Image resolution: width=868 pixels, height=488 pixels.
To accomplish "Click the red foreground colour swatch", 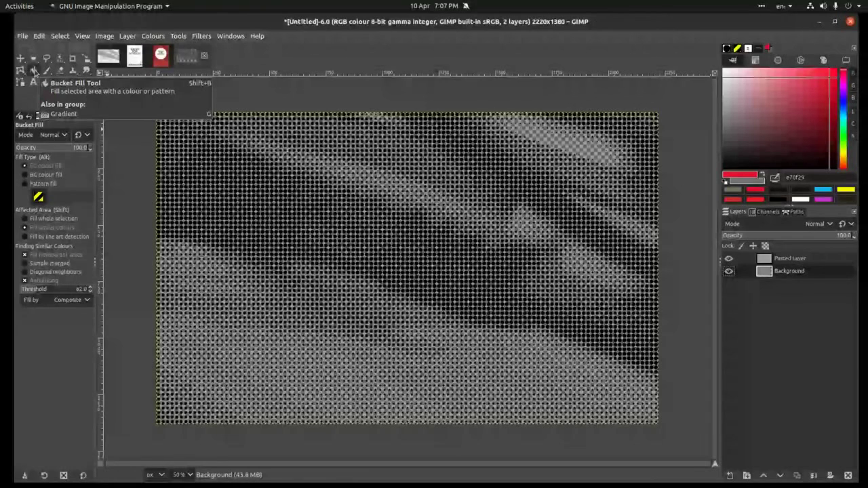I will (x=740, y=175).
